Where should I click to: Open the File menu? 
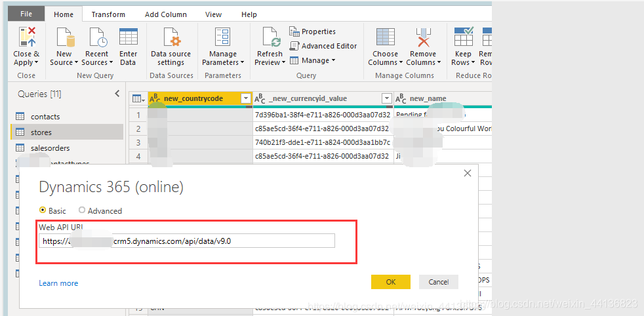[x=26, y=14]
